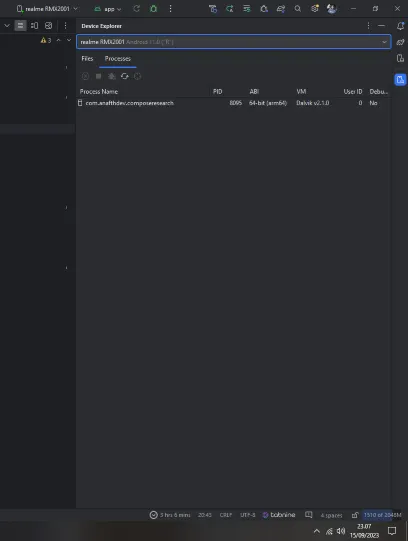Open Windows Action Center notification icon
The height and width of the screenshot is (541, 408).
point(392,531)
